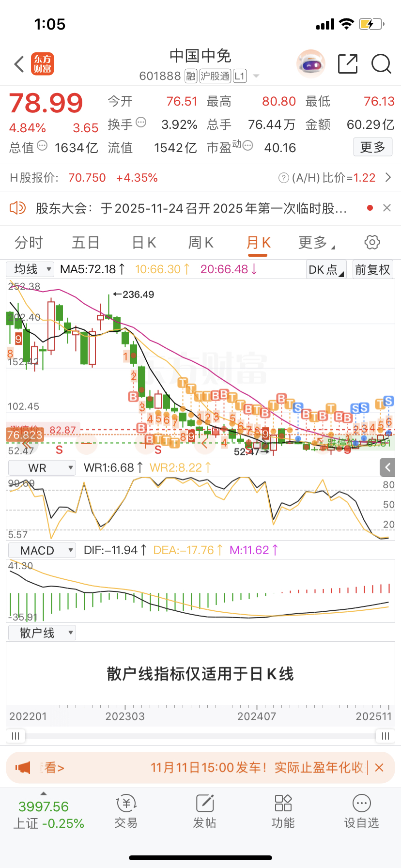Switch to the 日K tab
This screenshot has height=868, width=401.
click(x=144, y=242)
